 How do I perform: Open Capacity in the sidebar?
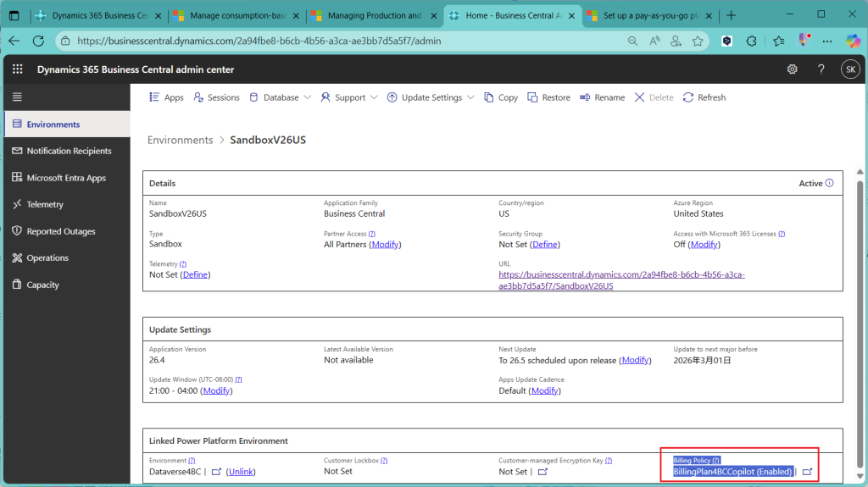[68, 285]
